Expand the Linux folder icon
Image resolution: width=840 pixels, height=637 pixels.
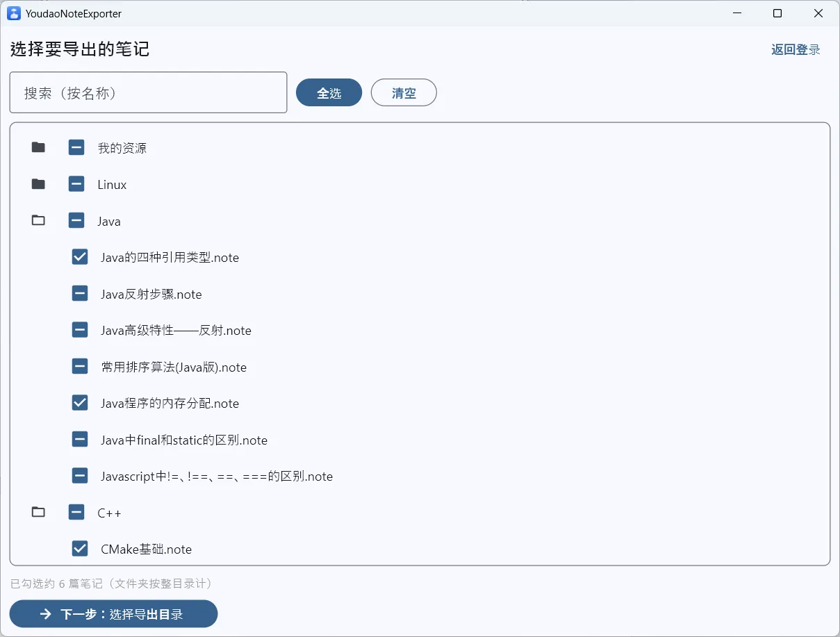point(38,184)
